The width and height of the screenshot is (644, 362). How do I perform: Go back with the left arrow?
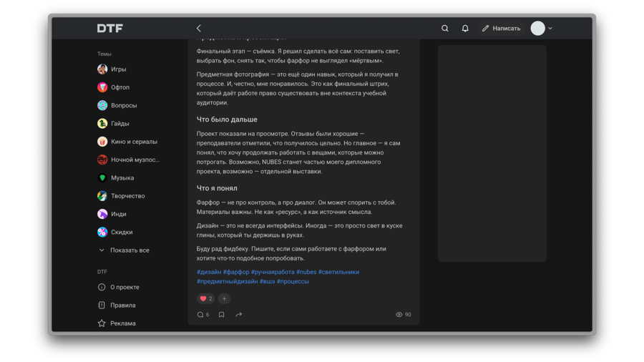(199, 29)
